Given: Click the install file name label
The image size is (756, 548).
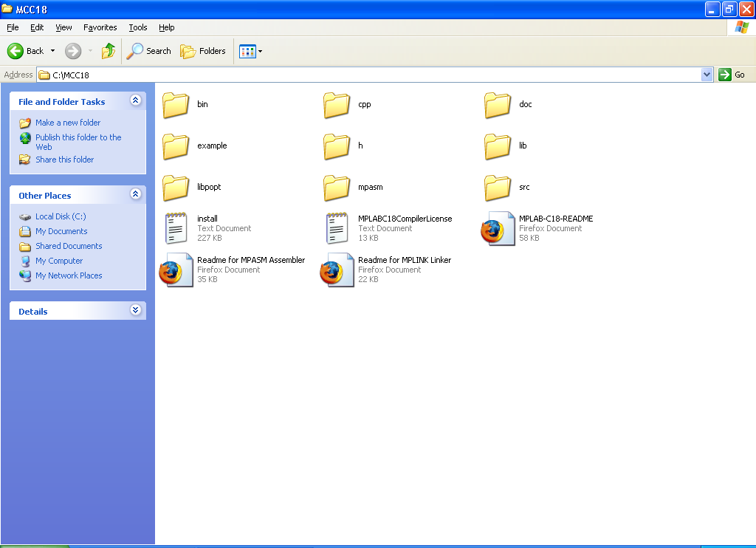Looking at the screenshot, I should tap(207, 219).
